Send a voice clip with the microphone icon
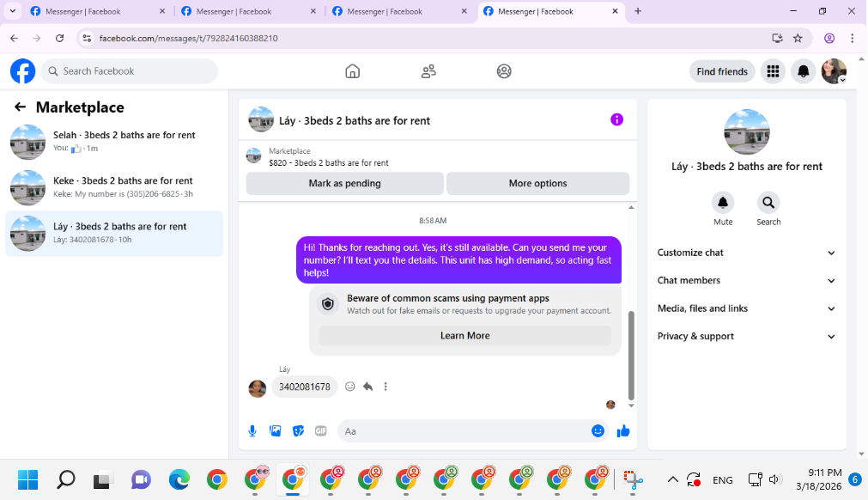868x500 pixels. (x=252, y=431)
